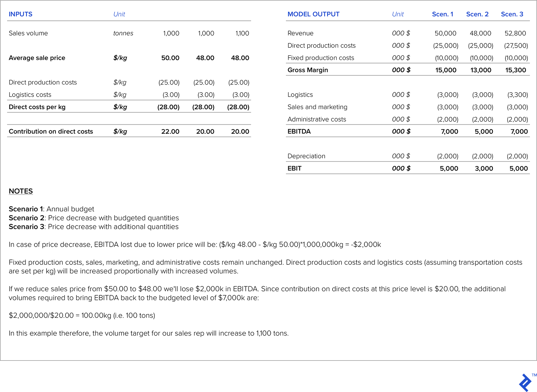The image size is (537, 392).
Task: Click the Depreciation row label
Action: (306, 156)
